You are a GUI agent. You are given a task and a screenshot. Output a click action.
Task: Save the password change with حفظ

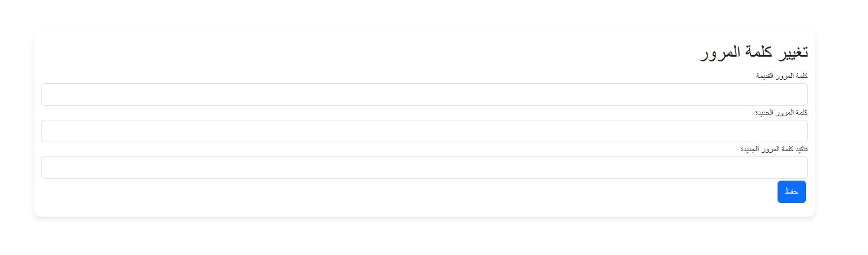coord(791,192)
